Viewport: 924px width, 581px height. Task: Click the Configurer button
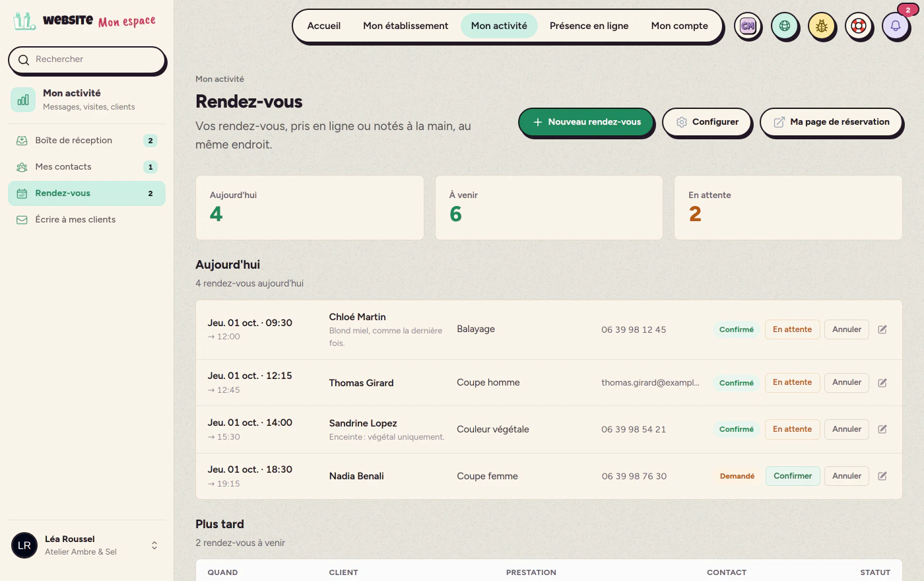707,122
